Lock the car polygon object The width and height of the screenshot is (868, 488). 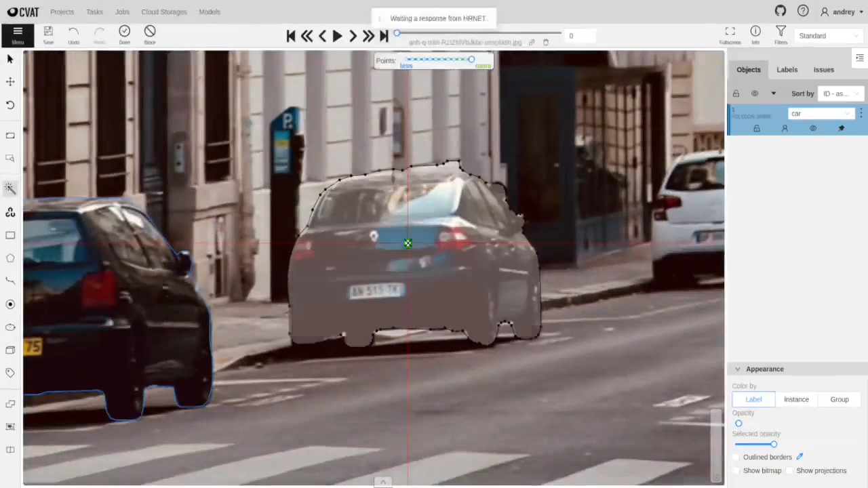(756, 128)
